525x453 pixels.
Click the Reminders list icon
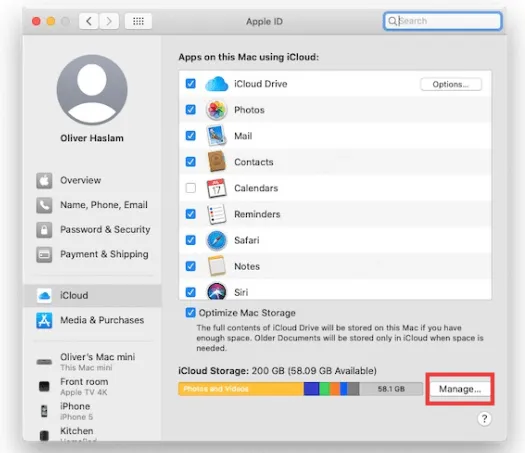(x=216, y=214)
